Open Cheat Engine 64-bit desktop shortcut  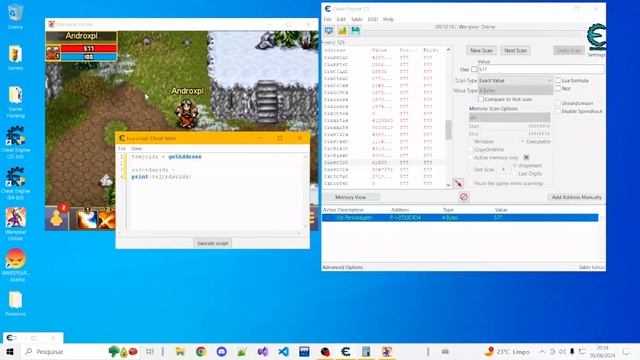[x=16, y=183]
